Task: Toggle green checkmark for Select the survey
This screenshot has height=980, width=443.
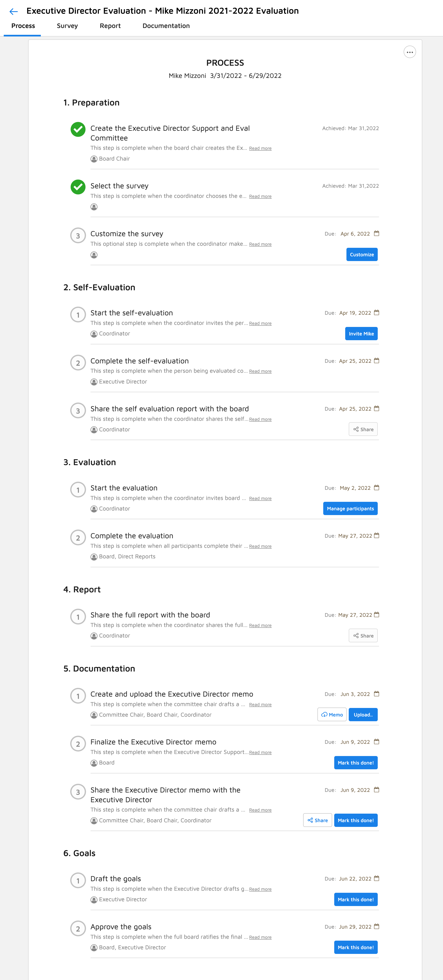Action: [78, 187]
